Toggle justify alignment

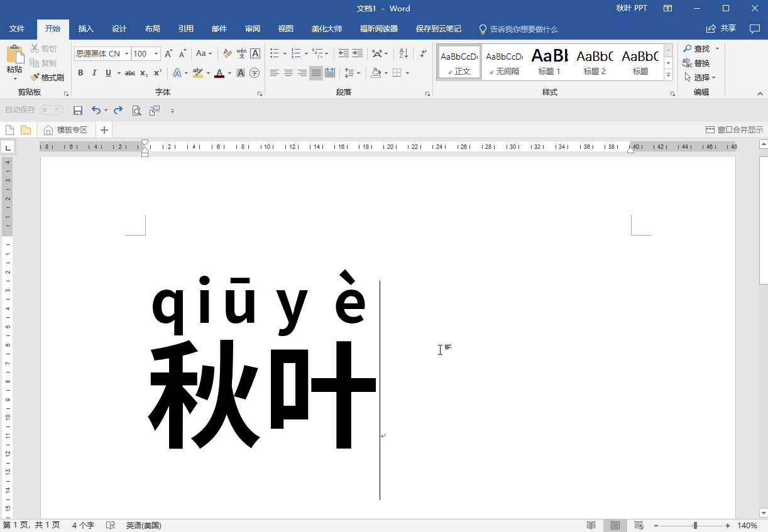(316, 73)
